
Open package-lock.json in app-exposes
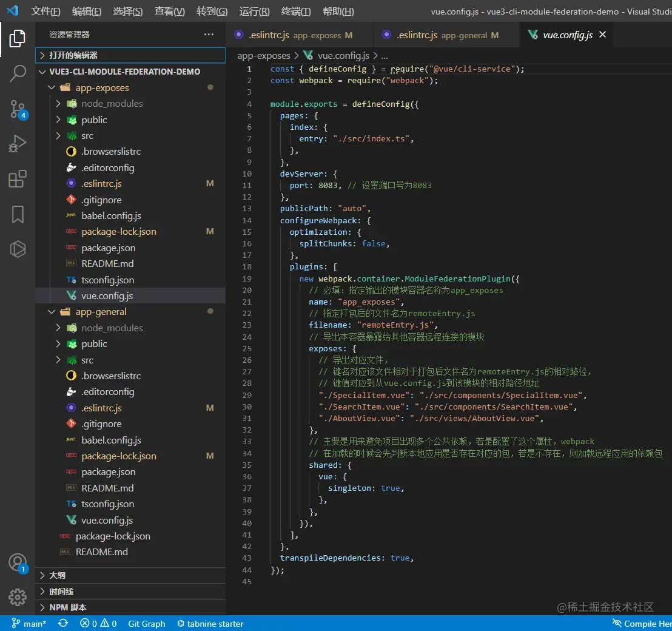pyautogui.click(x=130, y=232)
